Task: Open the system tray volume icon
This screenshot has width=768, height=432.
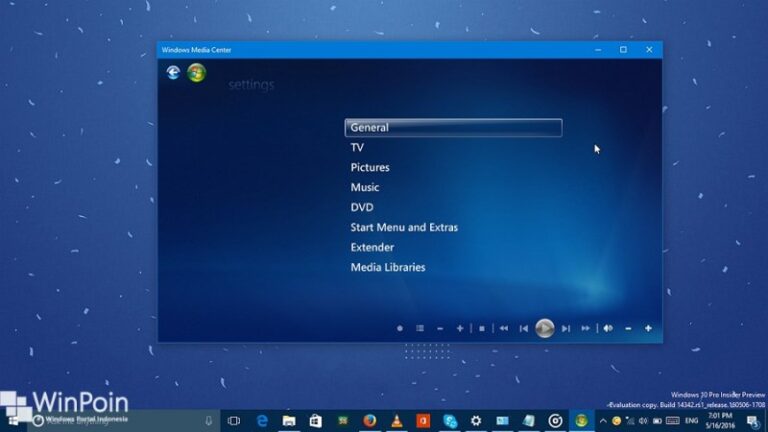Action: click(x=643, y=421)
